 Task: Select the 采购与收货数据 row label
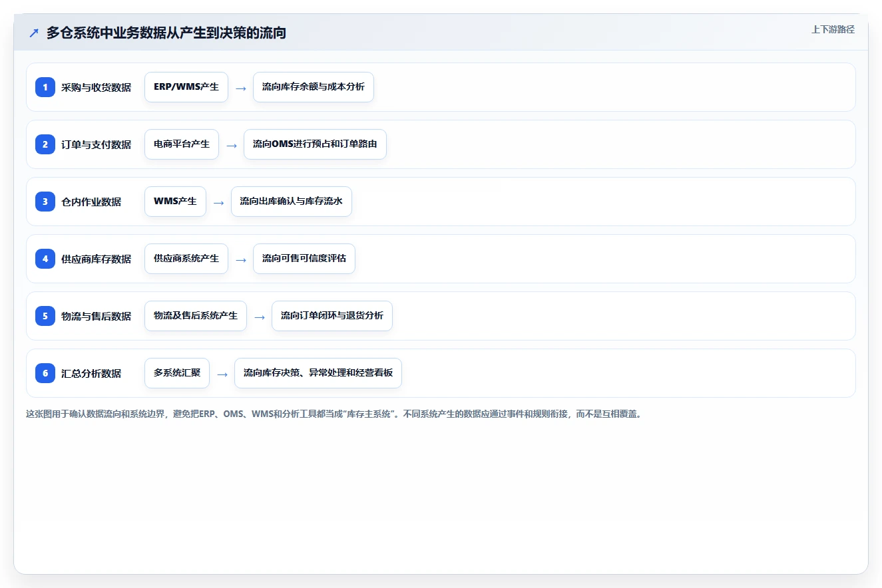click(96, 87)
